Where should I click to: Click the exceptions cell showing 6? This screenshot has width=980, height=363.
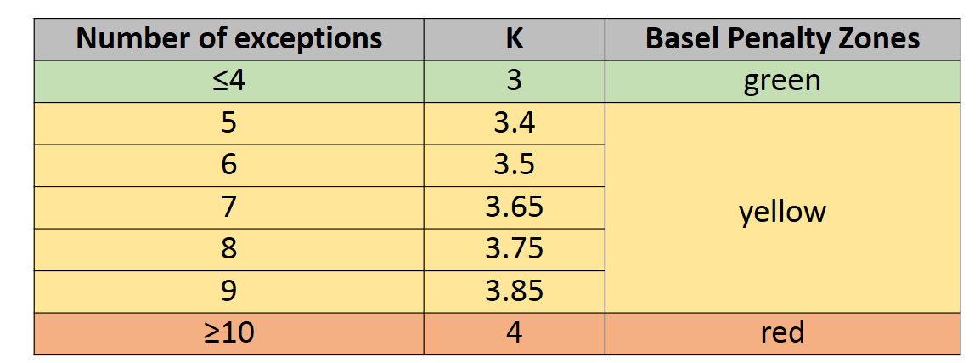pos(228,165)
